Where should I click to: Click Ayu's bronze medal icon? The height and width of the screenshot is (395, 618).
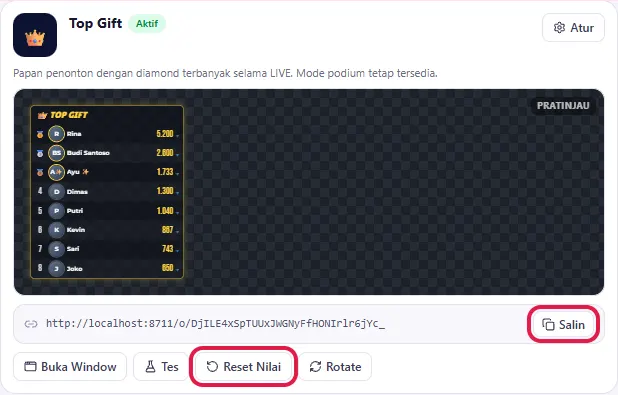[40, 172]
